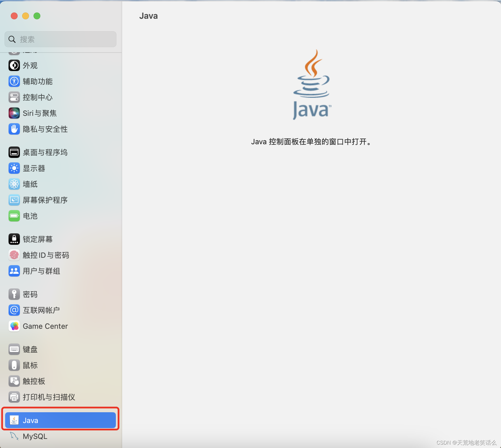The image size is (501, 448).
Task: Open 锁定屏幕 settings
Action: 37,239
